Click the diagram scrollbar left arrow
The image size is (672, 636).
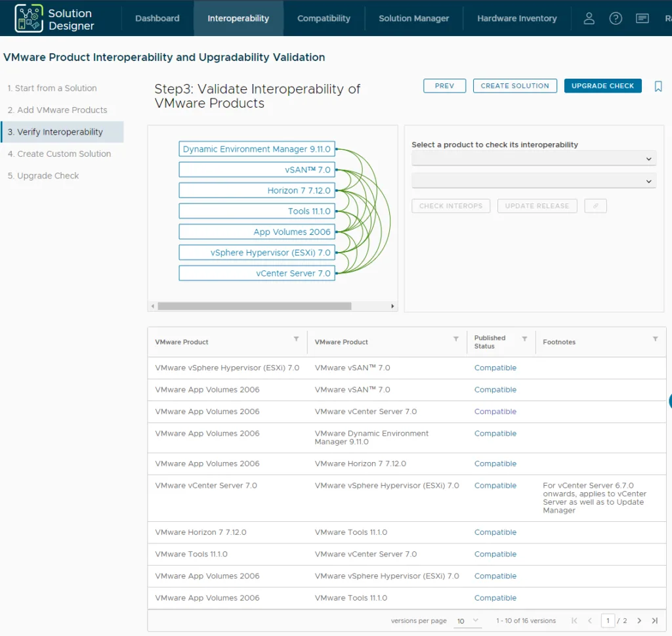click(152, 307)
